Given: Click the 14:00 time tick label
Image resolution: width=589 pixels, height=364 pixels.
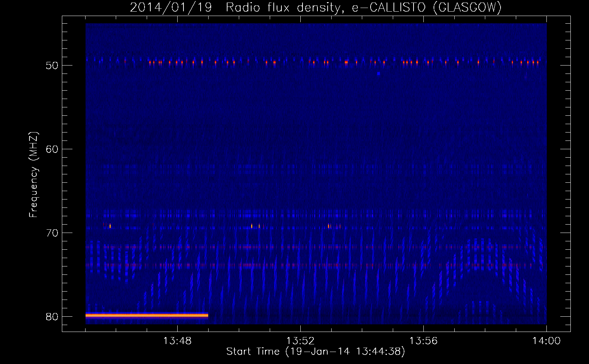Looking at the screenshot, I should pyautogui.click(x=546, y=341).
